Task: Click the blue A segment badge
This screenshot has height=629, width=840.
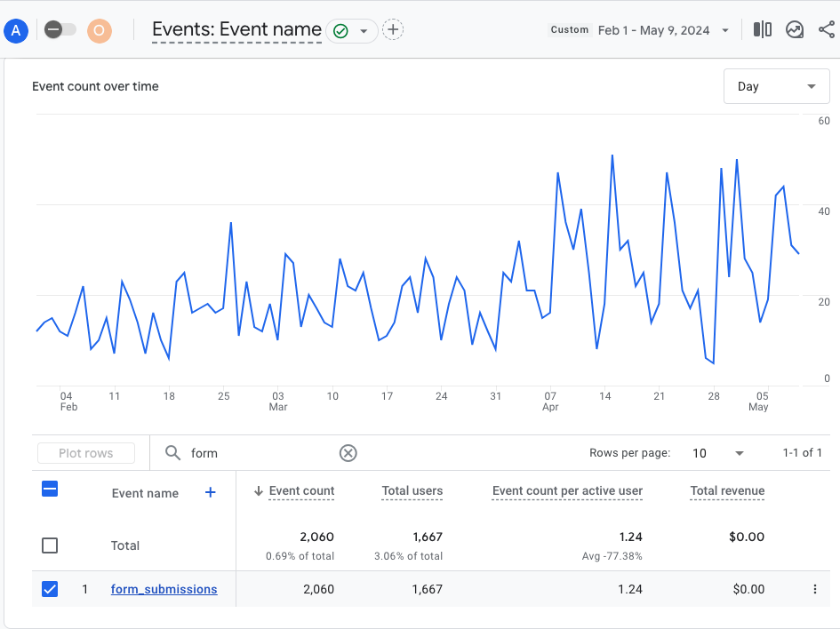Action: [x=16, y=30]
